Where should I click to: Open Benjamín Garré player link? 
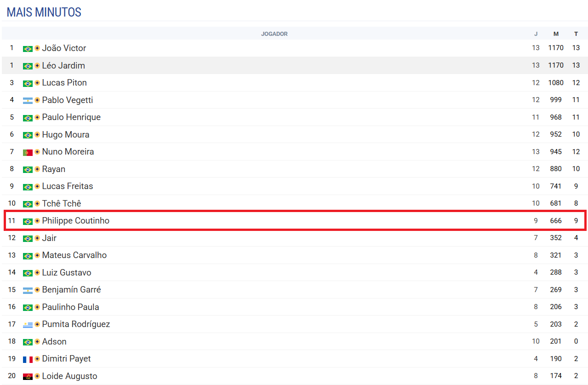[72, 290]
